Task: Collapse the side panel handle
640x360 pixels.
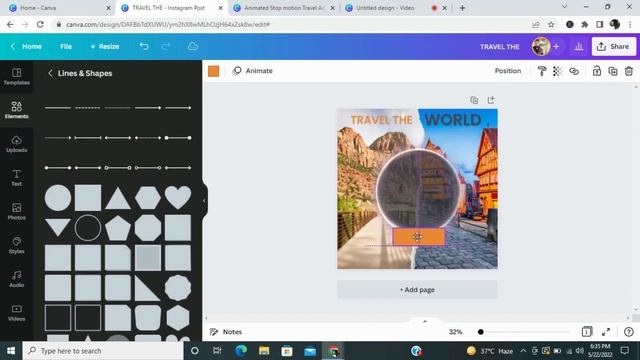Action: tap(204, 200)
